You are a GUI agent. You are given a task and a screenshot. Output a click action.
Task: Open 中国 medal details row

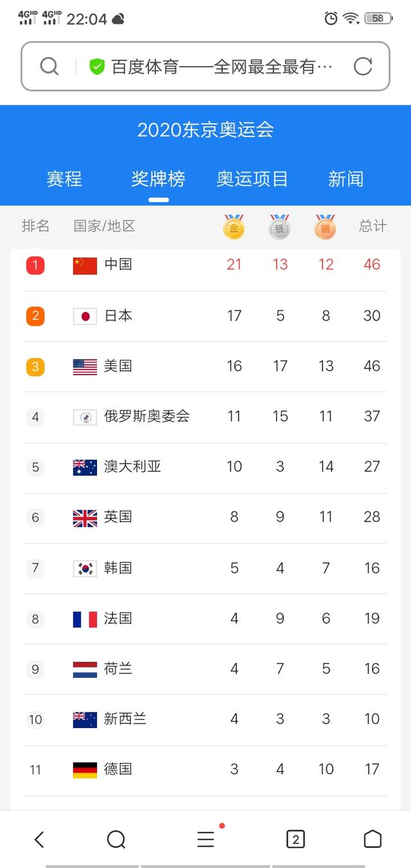[205, 265]
